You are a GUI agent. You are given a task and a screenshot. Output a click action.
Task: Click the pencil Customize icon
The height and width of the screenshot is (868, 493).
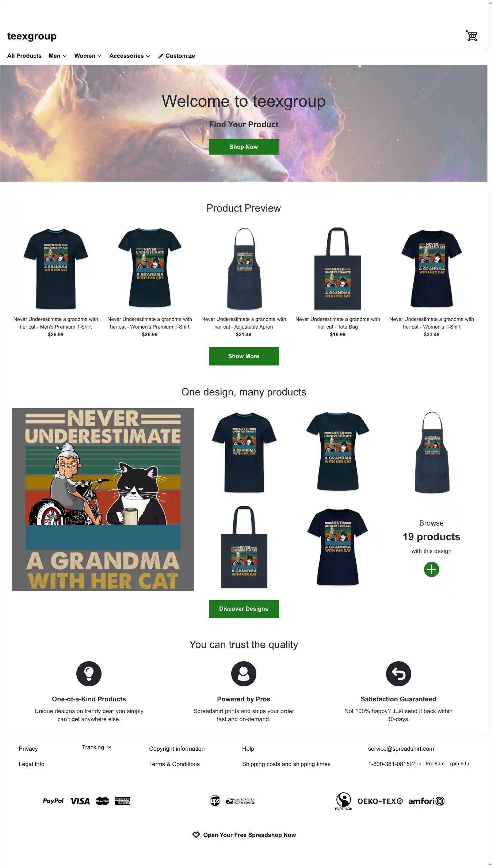[x=160, y=56]
